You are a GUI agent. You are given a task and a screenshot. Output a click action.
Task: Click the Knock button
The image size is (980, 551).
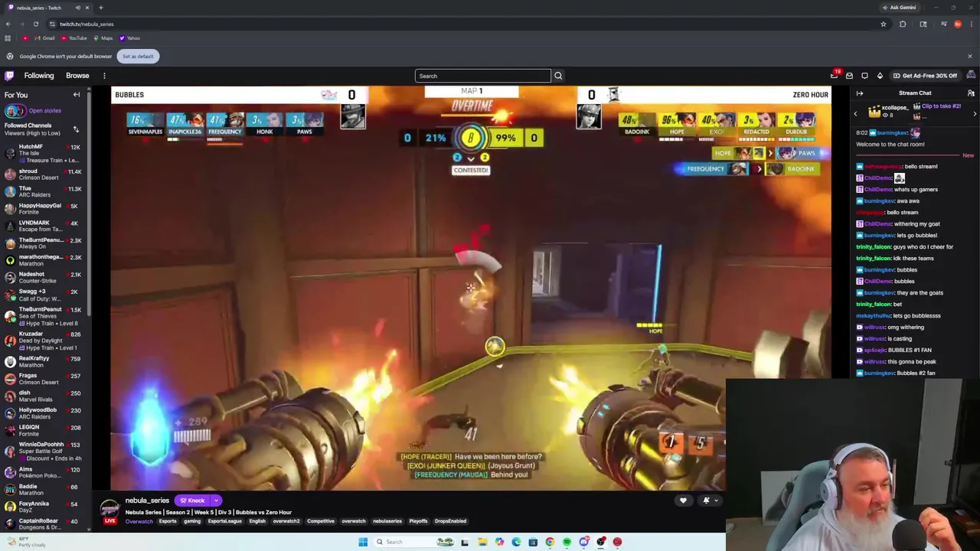coord(192,500)
